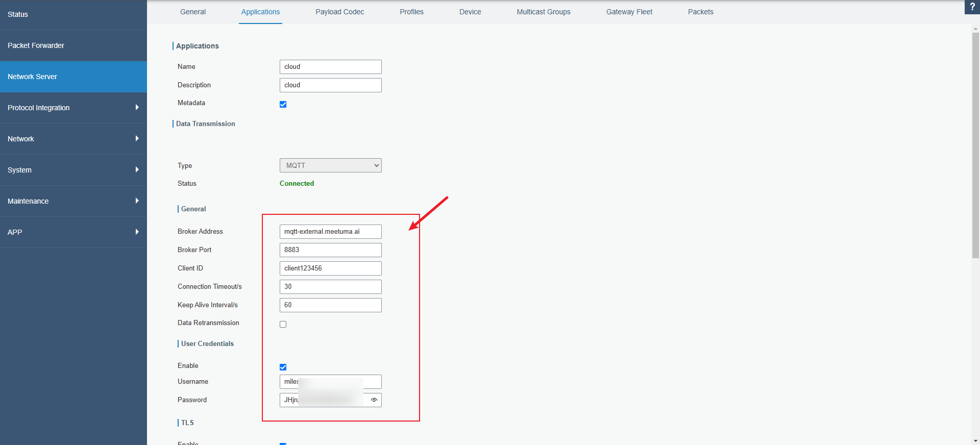Viewport: 980px width, 445px height.
Task: Open Status in the sidebar
Action: point(73,14)
